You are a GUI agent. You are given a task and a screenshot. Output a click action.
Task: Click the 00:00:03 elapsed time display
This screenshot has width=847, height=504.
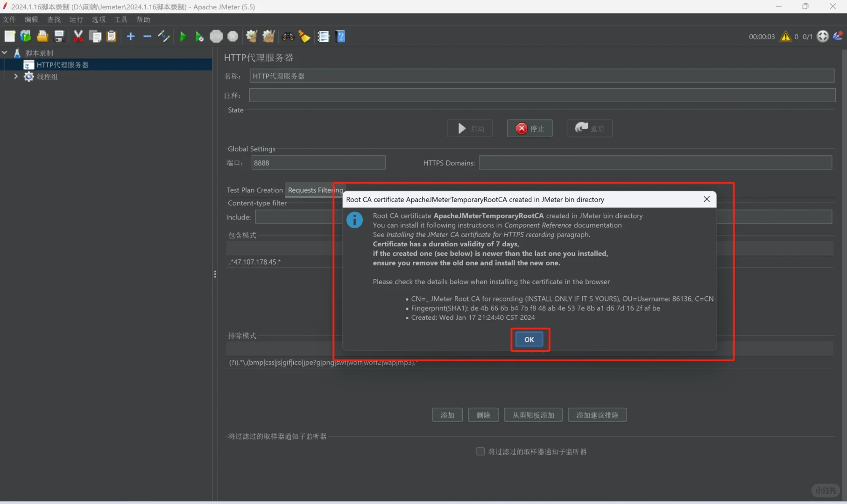pos(762,36)
